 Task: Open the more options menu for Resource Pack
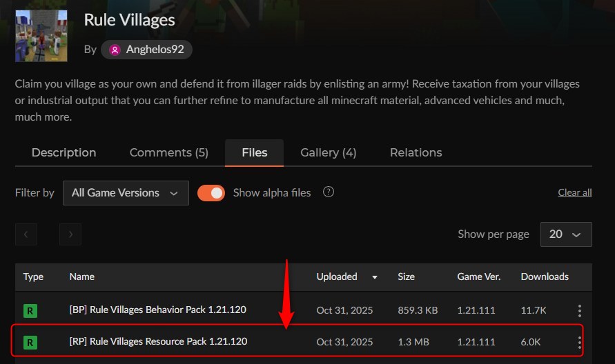(x=579, y=343)
